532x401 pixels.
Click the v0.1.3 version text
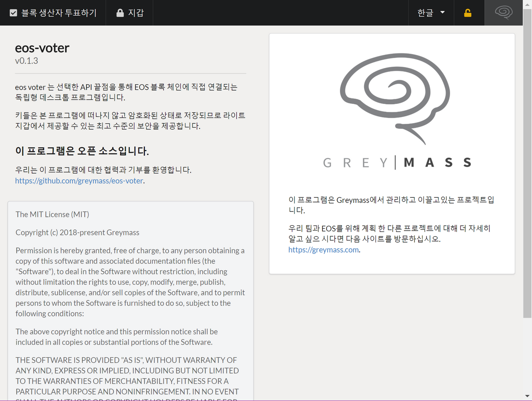[27, 61]
